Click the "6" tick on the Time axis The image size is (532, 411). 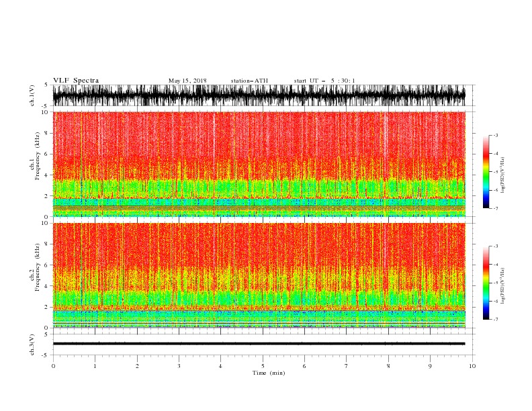tap(304, 366)
